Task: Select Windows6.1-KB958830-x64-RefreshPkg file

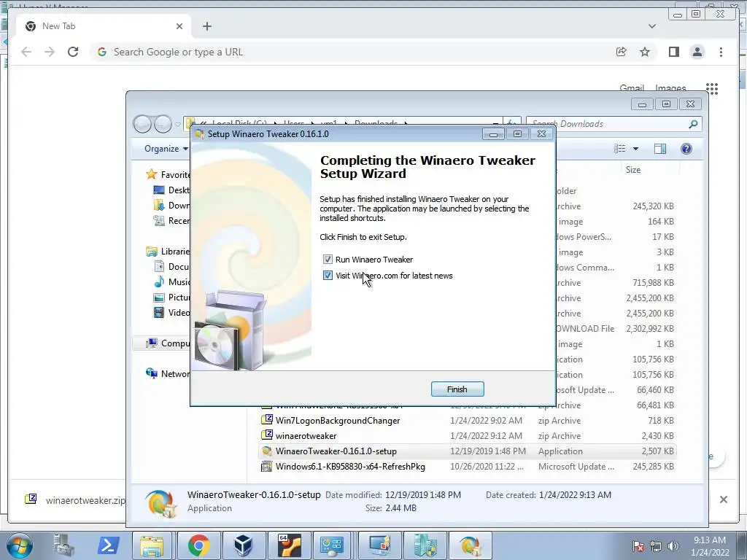Action: 350,467
